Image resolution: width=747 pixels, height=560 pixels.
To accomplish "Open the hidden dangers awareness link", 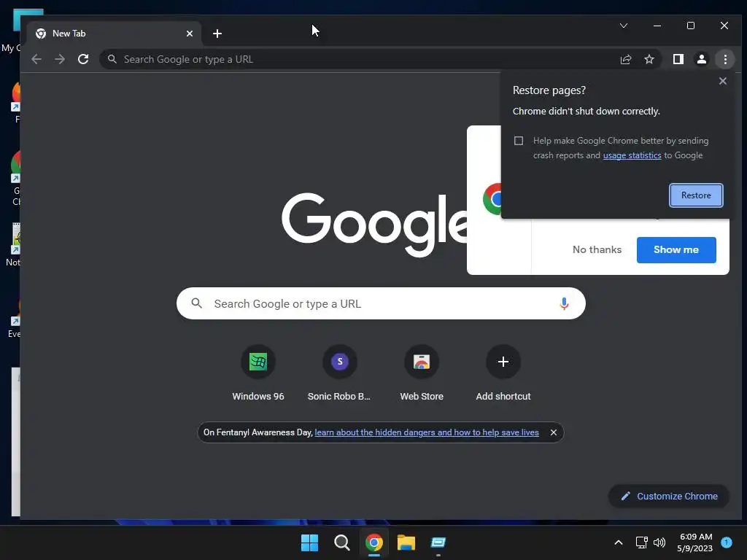I will pyautogui.click(x=427, y=432).
